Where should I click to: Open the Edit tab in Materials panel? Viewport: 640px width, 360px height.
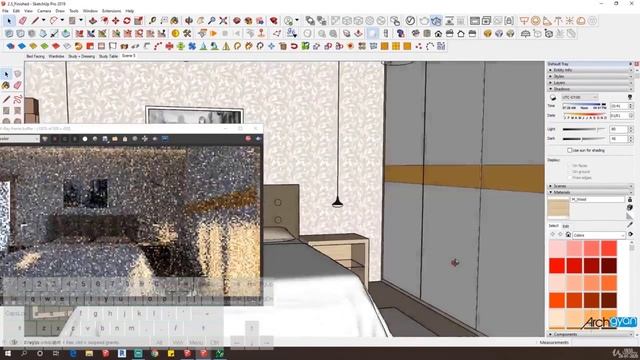566,226
